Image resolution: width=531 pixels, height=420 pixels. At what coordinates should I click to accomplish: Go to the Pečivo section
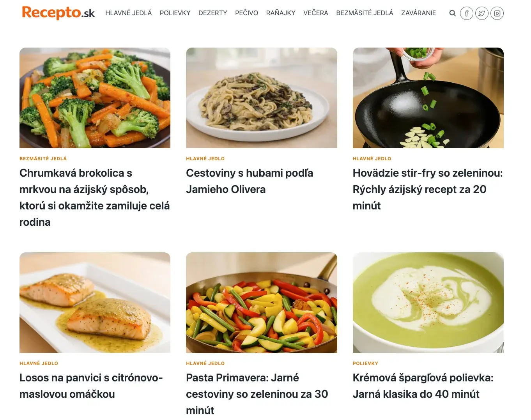(x=246, y=13)
